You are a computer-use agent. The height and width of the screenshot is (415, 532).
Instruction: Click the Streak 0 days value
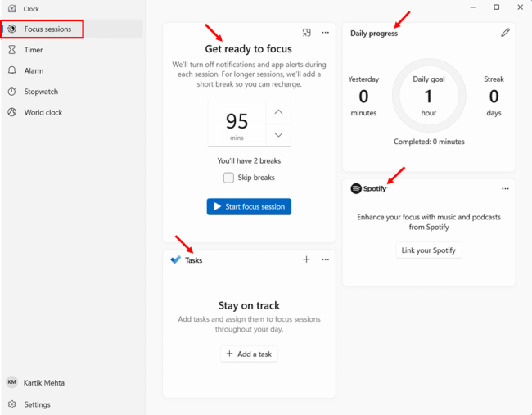(x=494, y=96)
